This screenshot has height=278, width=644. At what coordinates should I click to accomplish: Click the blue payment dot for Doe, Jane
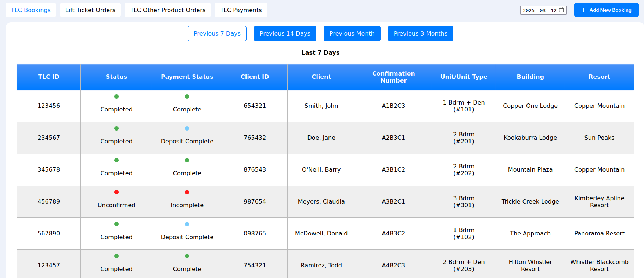(187, 128)
